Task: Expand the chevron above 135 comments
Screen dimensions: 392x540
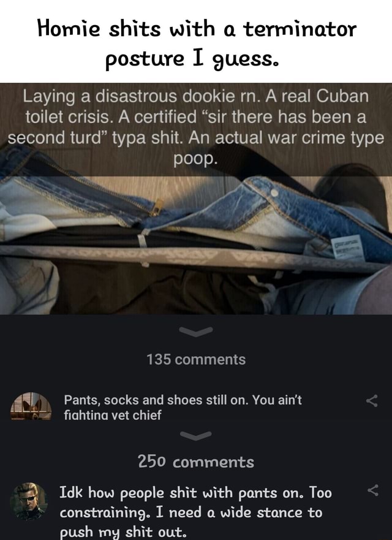Action: (196, 332)
